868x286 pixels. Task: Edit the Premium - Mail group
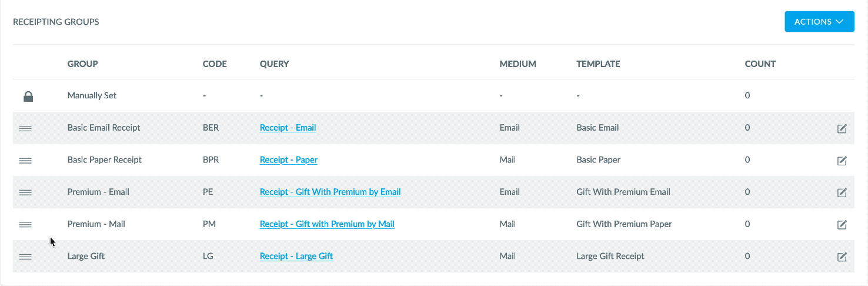(842, 224)
